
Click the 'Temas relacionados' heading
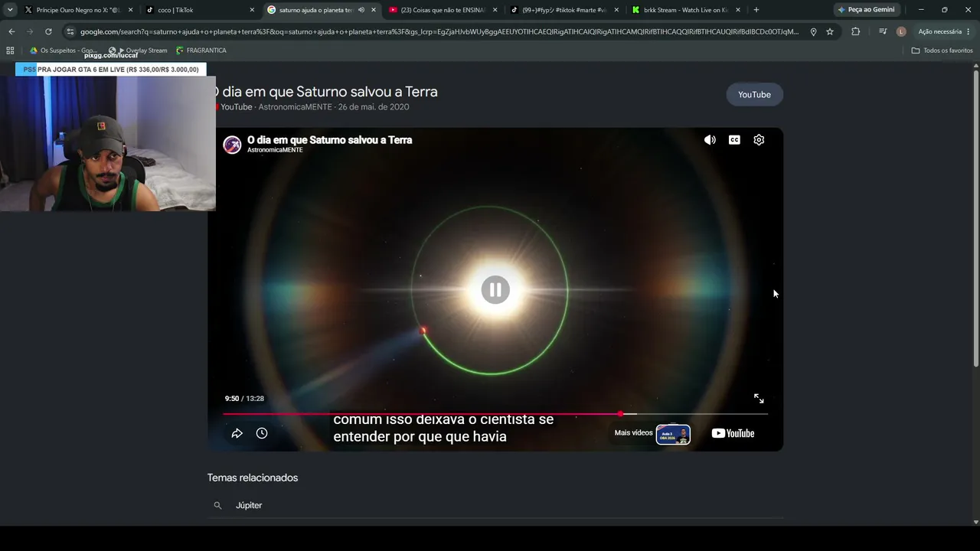[253, 478]
